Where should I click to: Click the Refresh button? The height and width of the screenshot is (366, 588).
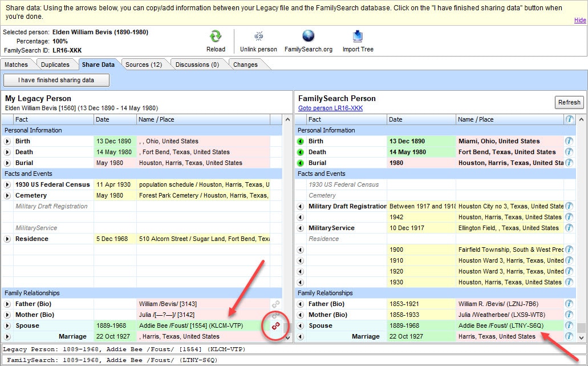tap(569, 102)
